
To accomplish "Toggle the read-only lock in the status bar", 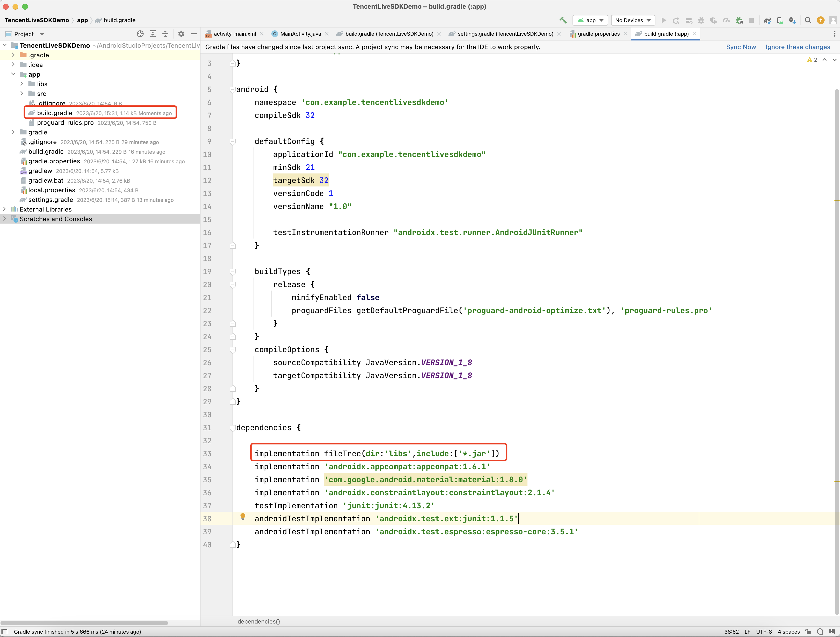I will 808,632.
